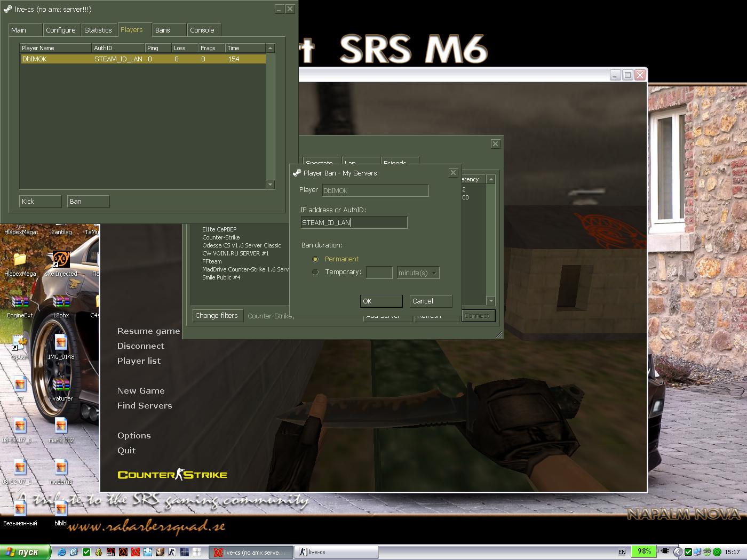Launch the Counter-Strike soldier quick launch icon
747x560 pixels.
pos(172,552)
